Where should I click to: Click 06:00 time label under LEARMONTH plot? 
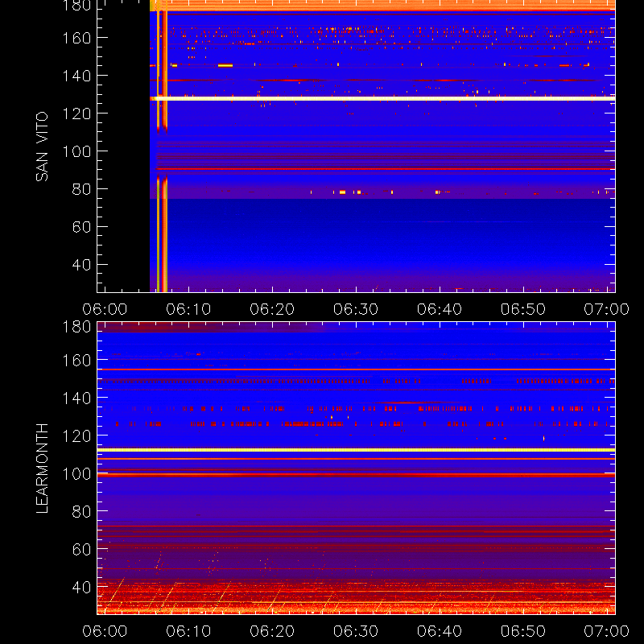(x=105, y=631)
